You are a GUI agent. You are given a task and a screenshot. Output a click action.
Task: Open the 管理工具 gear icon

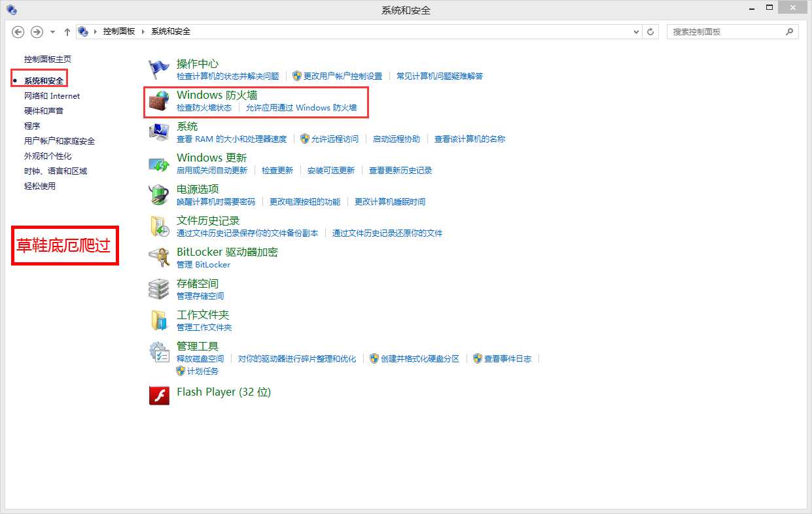(159, 351)
